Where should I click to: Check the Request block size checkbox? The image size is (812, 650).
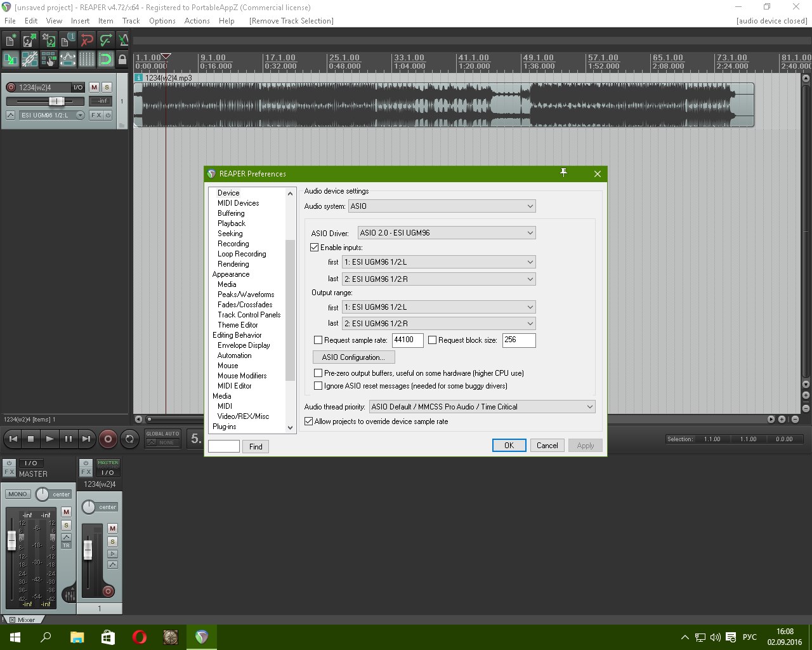tap(433, 340)
